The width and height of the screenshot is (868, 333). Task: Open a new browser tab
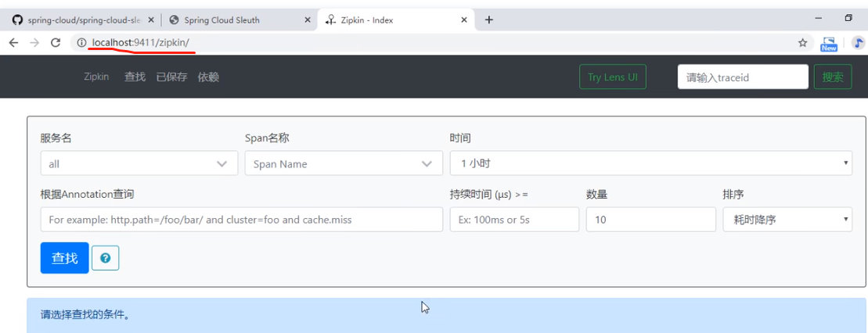tap(489, 20)
